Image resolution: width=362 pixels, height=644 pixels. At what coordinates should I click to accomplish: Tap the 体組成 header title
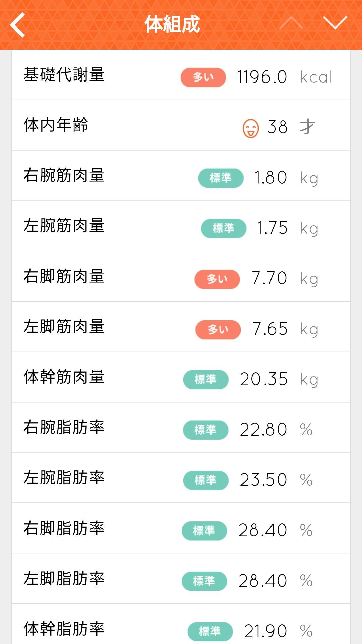172,24
